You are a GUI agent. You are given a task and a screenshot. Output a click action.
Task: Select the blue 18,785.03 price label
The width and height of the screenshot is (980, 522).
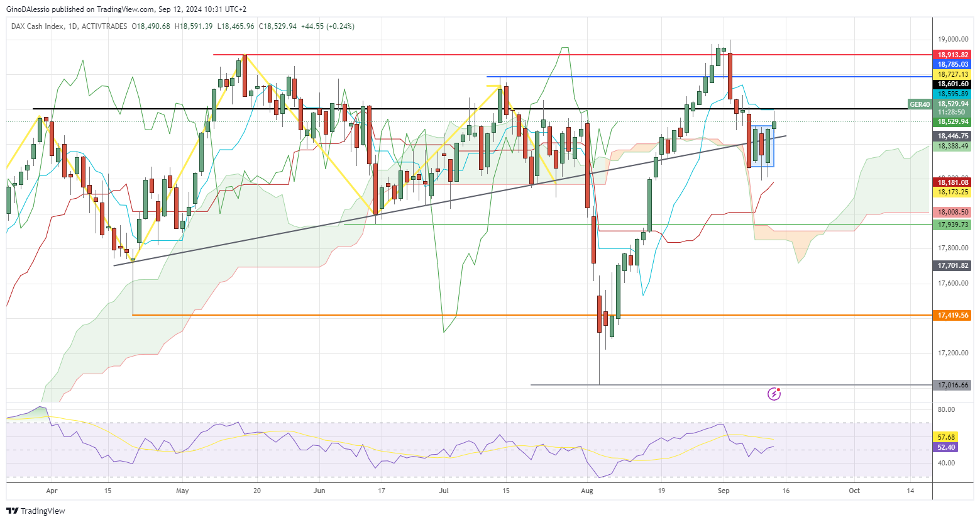[953, 65]
